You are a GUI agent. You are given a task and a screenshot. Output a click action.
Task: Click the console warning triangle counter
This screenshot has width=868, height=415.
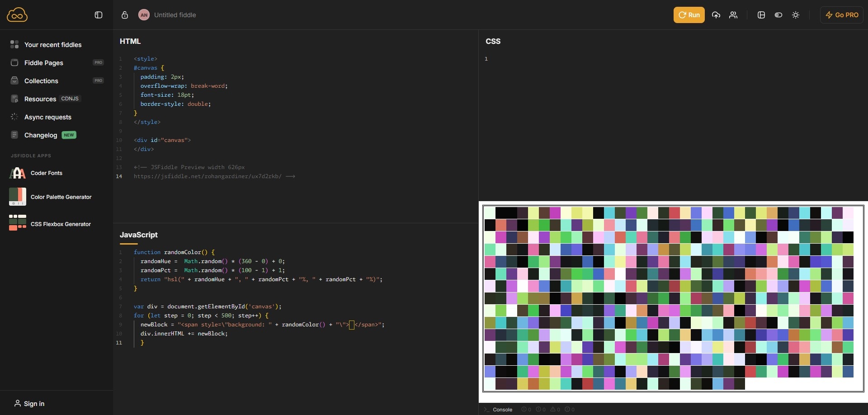[555, 410]
